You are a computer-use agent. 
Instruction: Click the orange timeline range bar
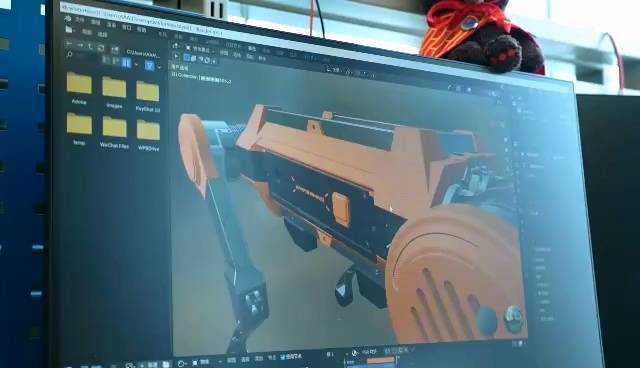(380, 361)
